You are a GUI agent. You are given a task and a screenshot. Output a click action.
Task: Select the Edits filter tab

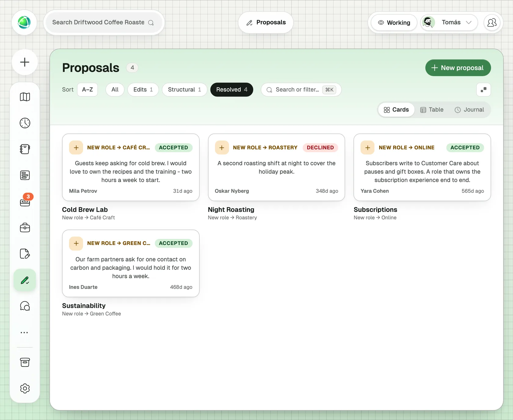[143, 89]
